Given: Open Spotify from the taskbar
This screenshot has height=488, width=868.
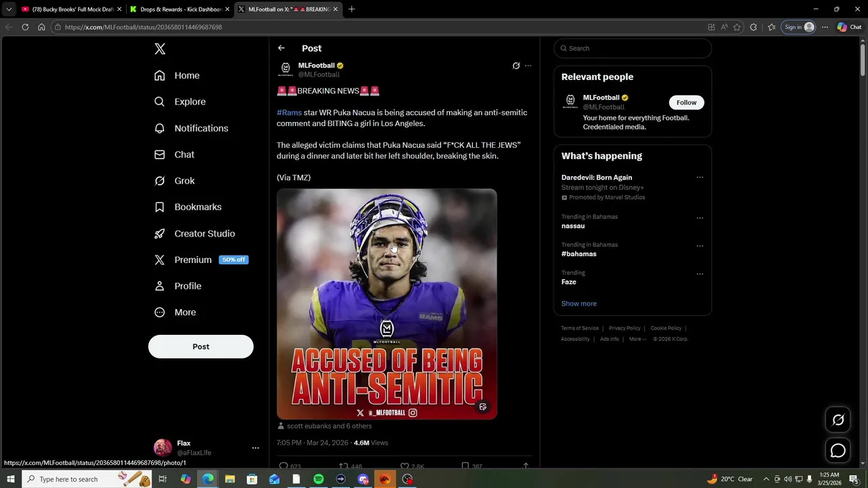Looking at the screenshot, I should click(x=319, y=479).
